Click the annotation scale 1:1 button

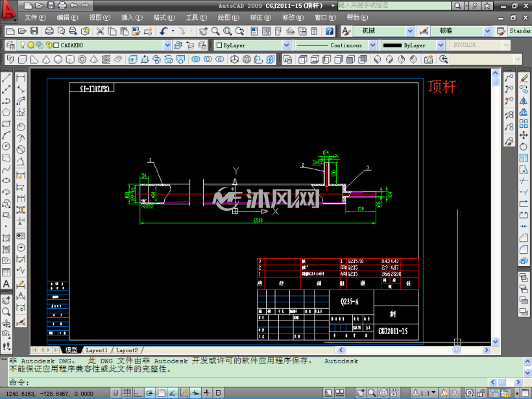(424, 393)
